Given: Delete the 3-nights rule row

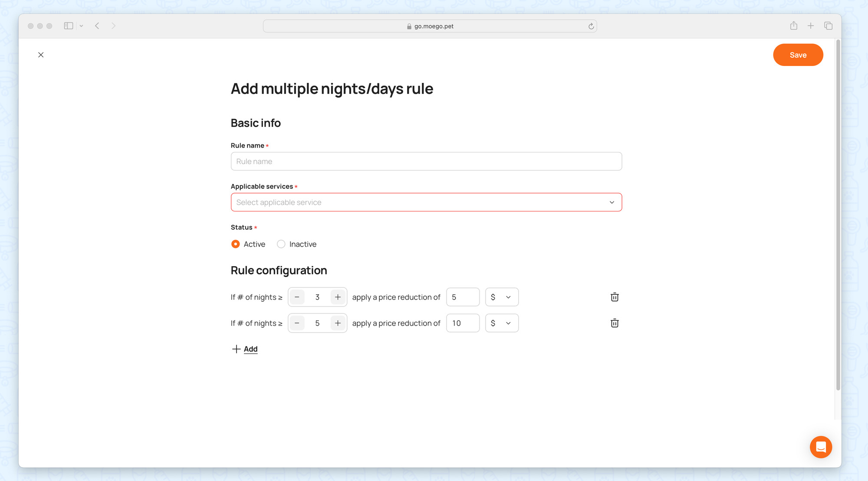Looking at the screenshot, I should click(615, 297).
